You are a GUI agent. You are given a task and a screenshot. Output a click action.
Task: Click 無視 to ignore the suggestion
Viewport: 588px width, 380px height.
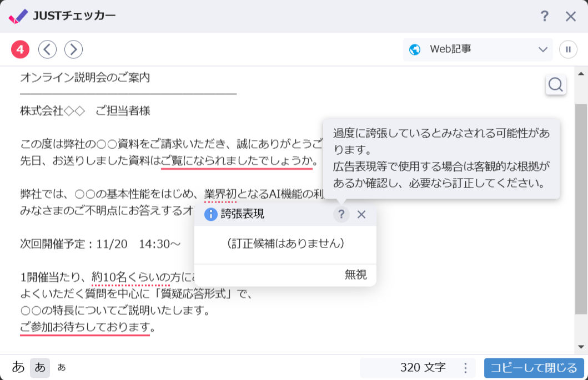(x=355, y=275)
